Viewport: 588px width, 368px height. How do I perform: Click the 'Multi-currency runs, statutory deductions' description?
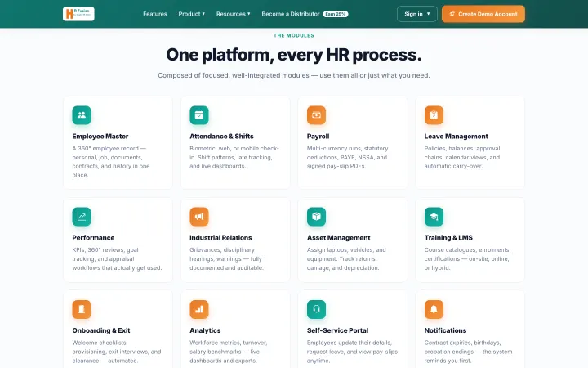(348, 157)
